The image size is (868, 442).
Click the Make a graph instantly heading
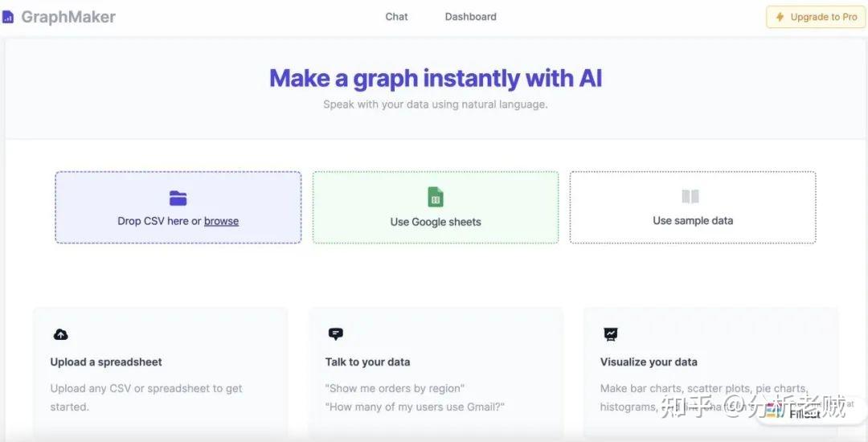point(436,78)
